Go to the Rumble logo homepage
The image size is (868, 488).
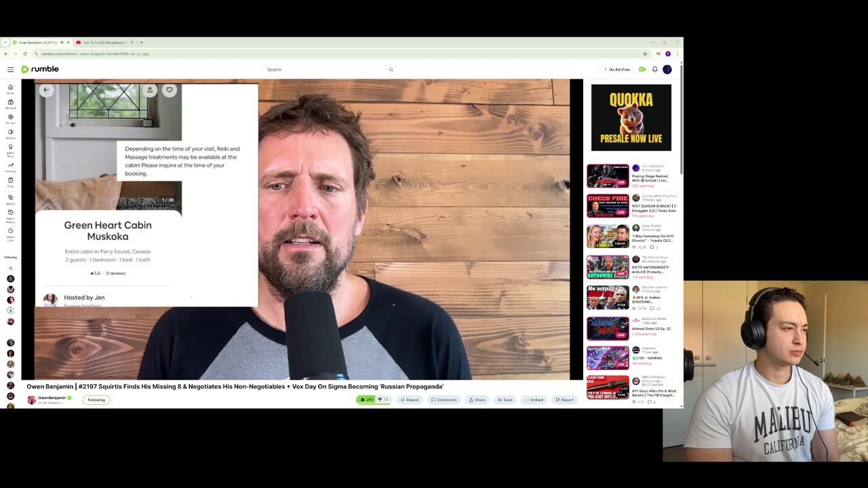(x=40, y=69)
